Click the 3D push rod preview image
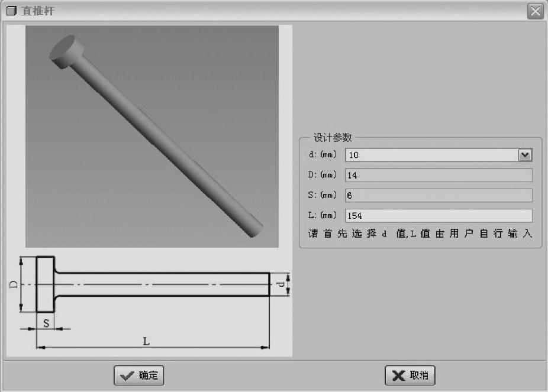Image resolution: width=548 pixels, height=392 pixels. tap(152, 137)
